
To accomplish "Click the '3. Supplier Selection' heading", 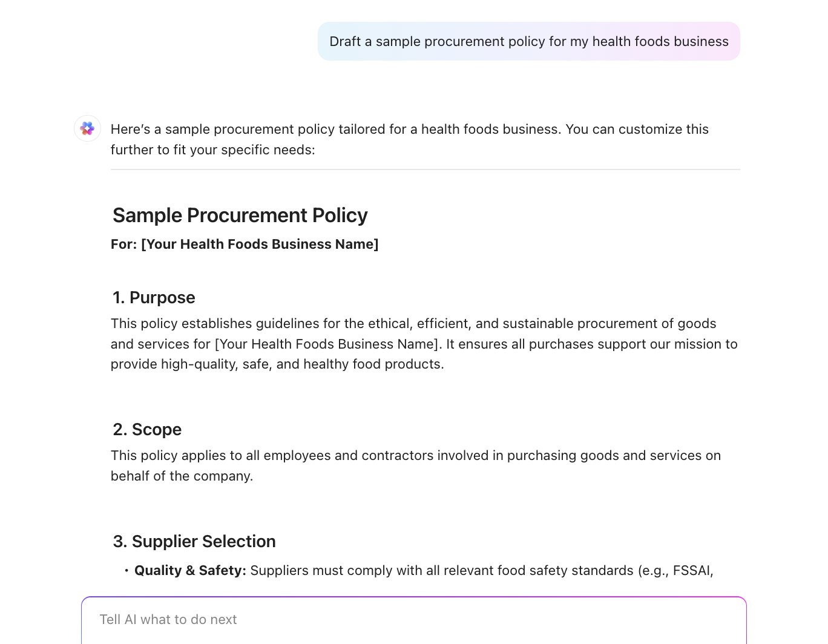I will coord(194,541).
